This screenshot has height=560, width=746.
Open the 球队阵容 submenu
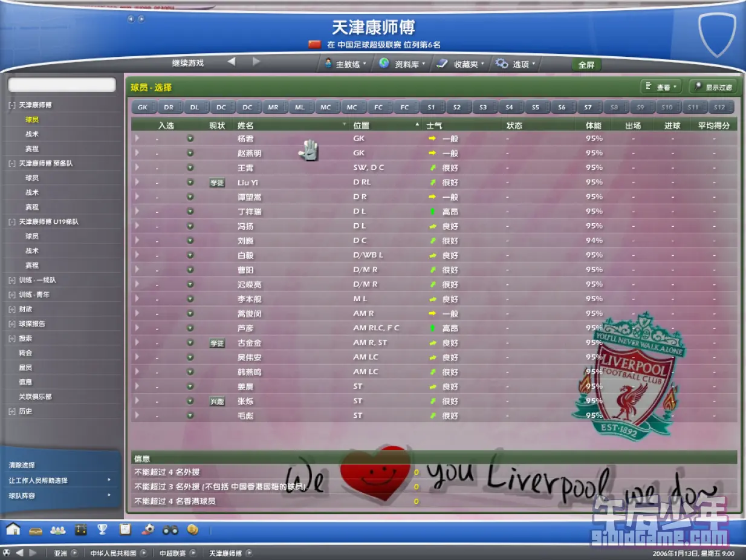pos(59,496)
